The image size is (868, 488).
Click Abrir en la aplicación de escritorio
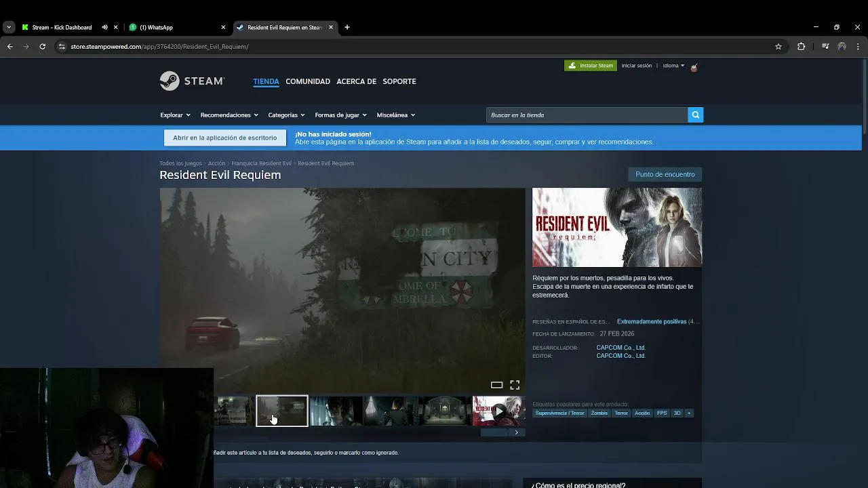(x=224, y=138)
